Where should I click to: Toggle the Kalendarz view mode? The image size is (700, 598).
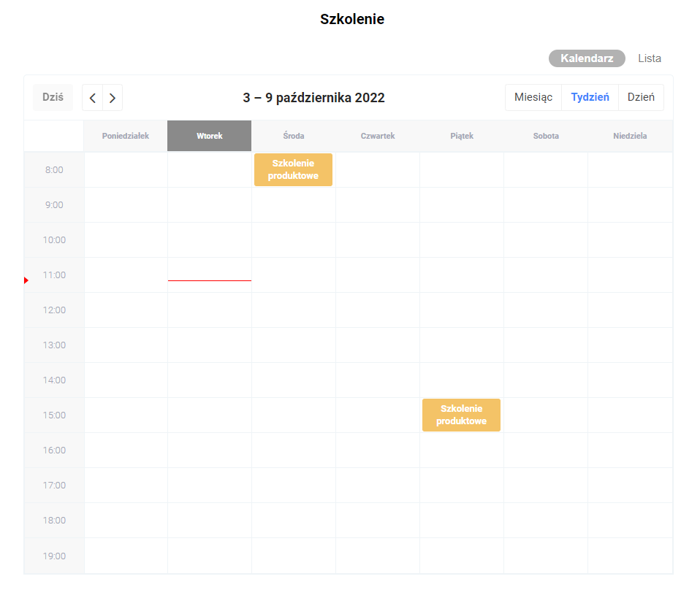pyautogui.click(x=587, y=58)
